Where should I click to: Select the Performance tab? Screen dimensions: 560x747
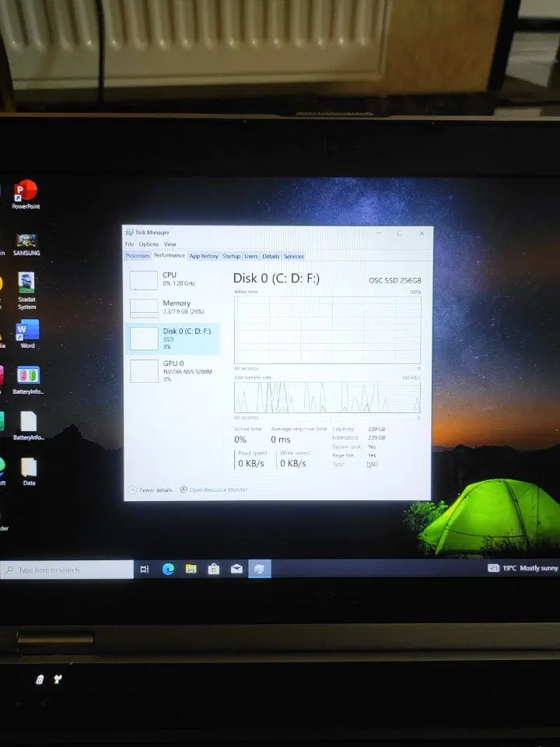[169, 255]
